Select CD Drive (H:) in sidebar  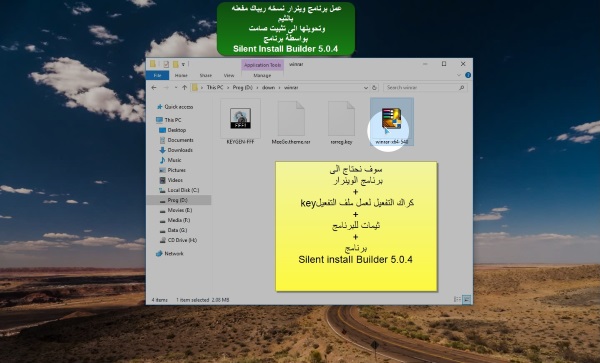coord(178,240)
